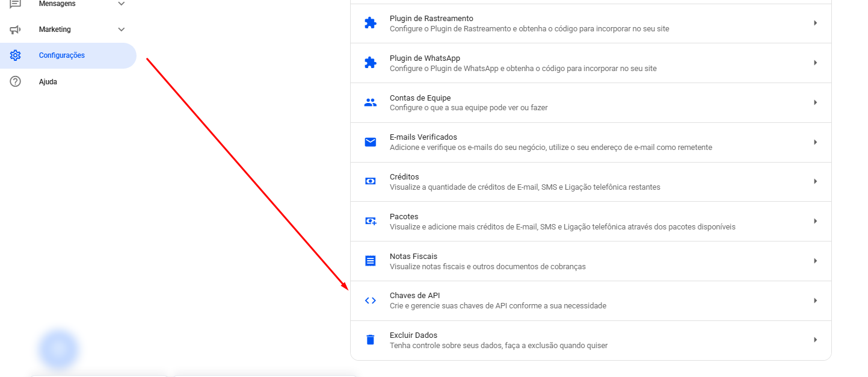868x377 pixels.
Task: Click the E-mails Verificados title
Action: pos(423,137)
